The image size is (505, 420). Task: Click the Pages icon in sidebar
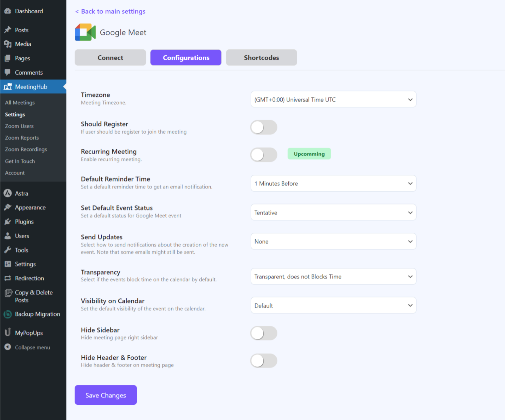tap(8, 58)
